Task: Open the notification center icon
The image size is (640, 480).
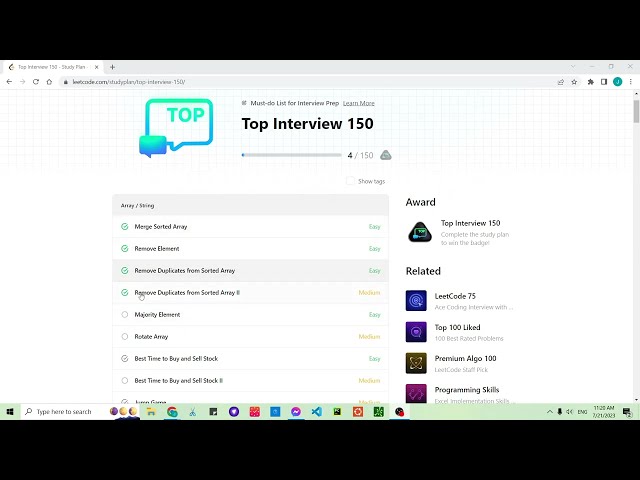Action: [x=627, y=412]
